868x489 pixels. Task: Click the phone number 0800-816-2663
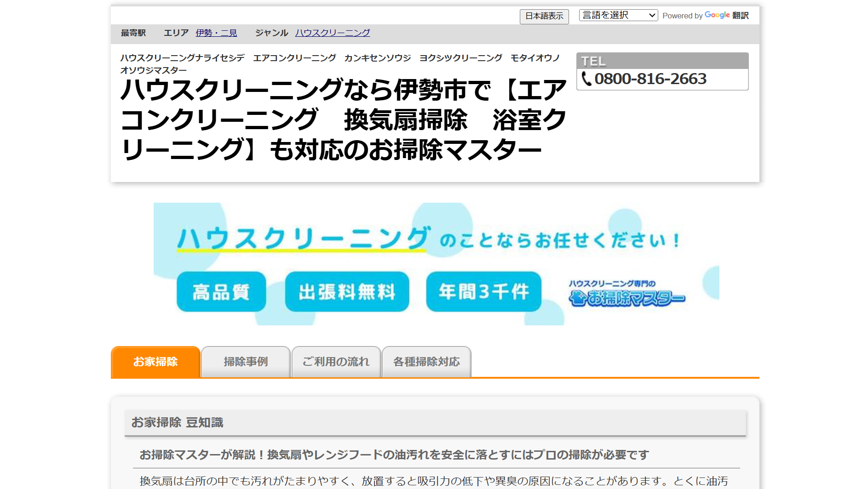click(x=650, y=79)
